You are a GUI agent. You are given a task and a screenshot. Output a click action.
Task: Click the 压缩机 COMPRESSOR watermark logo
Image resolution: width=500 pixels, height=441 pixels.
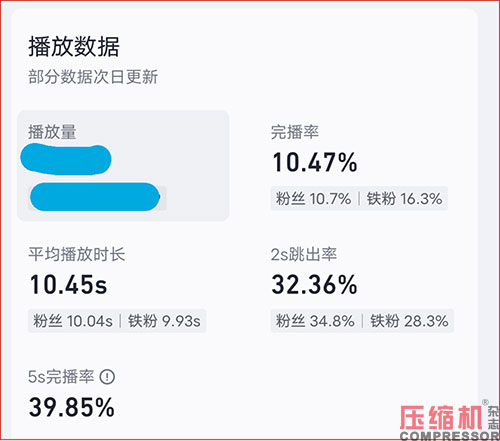449,420
